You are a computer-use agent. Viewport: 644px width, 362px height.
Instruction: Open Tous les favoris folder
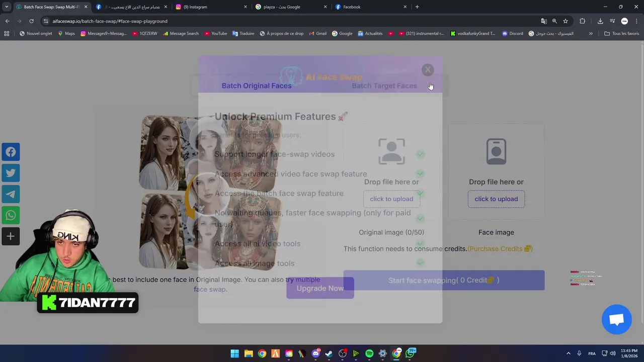621,34
